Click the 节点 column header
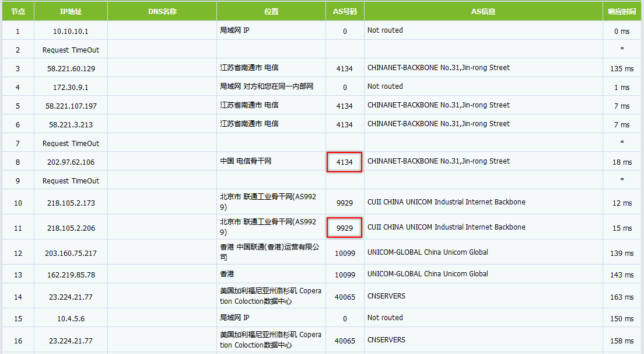This screenshot has height=354, width=644. (x=17, y=12)
